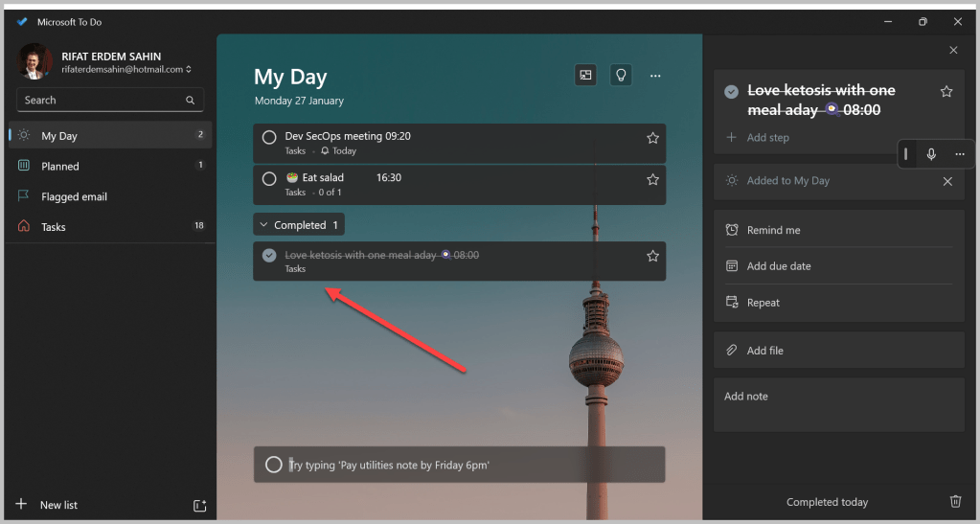Image resolution: width=980 pixels, height=524 pixels.
Task: Click the task title in detail pane
Action: coord(821,100)
